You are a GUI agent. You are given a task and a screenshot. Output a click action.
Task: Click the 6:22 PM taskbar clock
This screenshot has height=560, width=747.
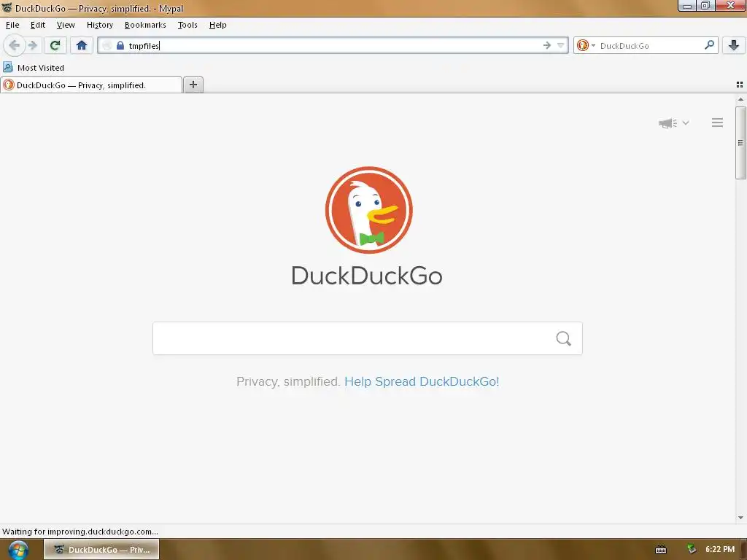[720, 549]
